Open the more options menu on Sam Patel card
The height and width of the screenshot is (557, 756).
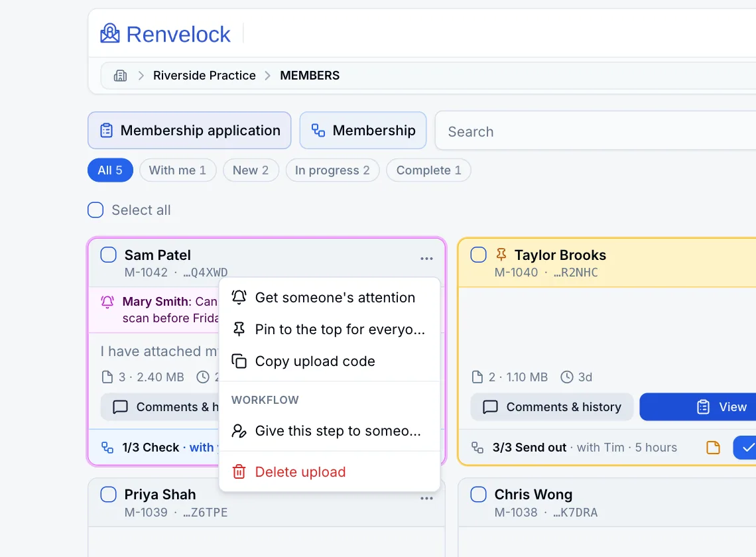(x=426, y=259)
